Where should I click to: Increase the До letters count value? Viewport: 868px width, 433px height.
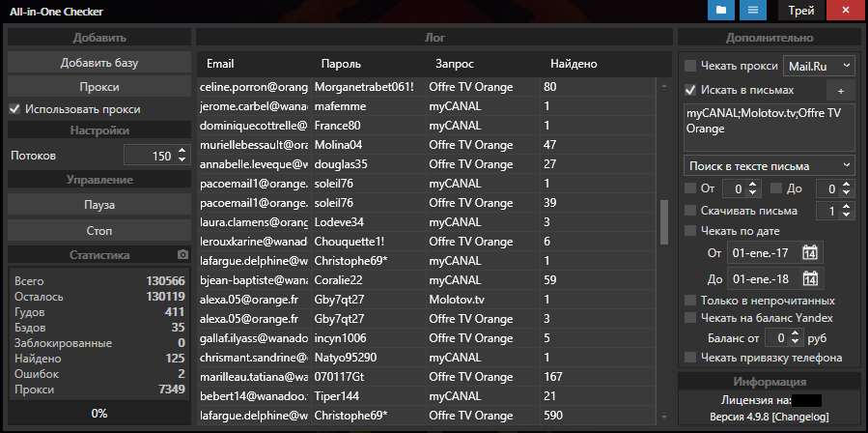tap(847, 186)
